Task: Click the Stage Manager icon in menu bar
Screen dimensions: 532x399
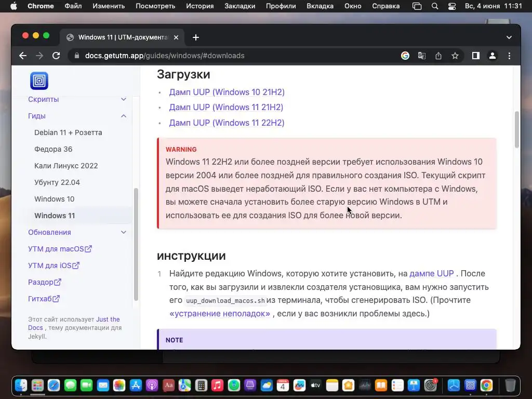Action: pos(417,6)
